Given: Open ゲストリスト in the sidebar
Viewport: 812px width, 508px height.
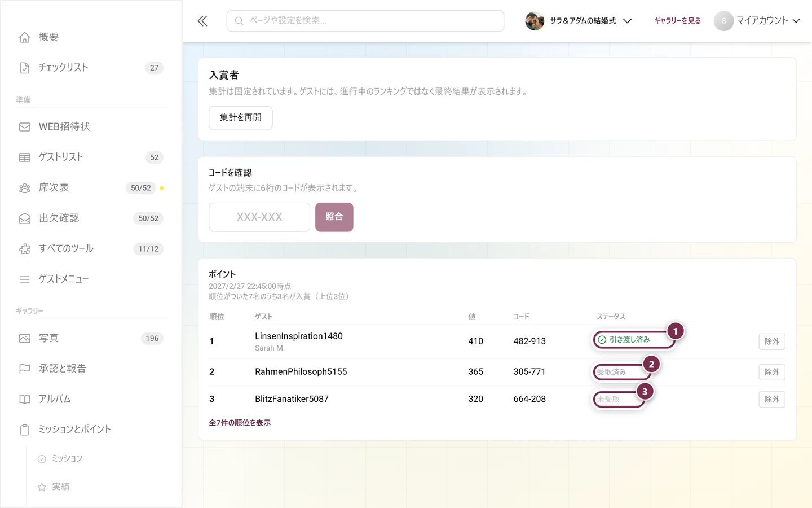Looking at the screenshot, I should point(91,157).
